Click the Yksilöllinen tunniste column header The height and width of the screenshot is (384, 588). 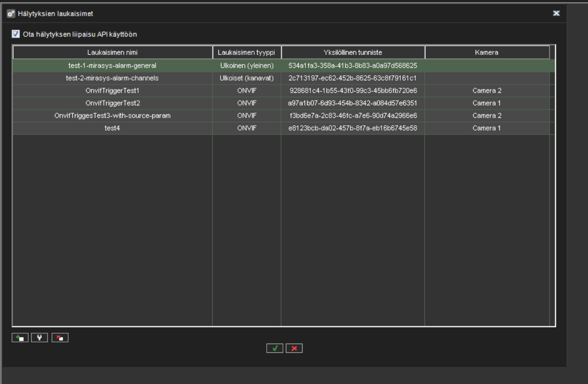[x=352, y=52]
